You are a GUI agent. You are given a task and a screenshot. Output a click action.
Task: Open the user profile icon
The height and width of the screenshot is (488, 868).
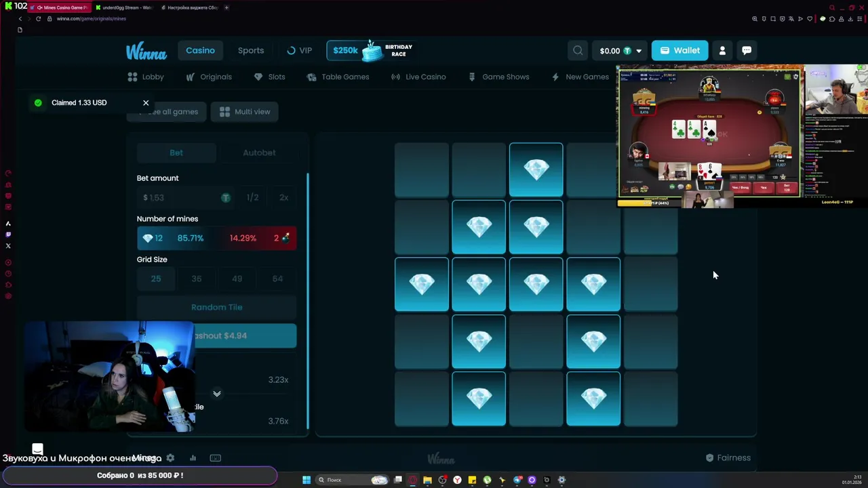(x=722, y=50)
